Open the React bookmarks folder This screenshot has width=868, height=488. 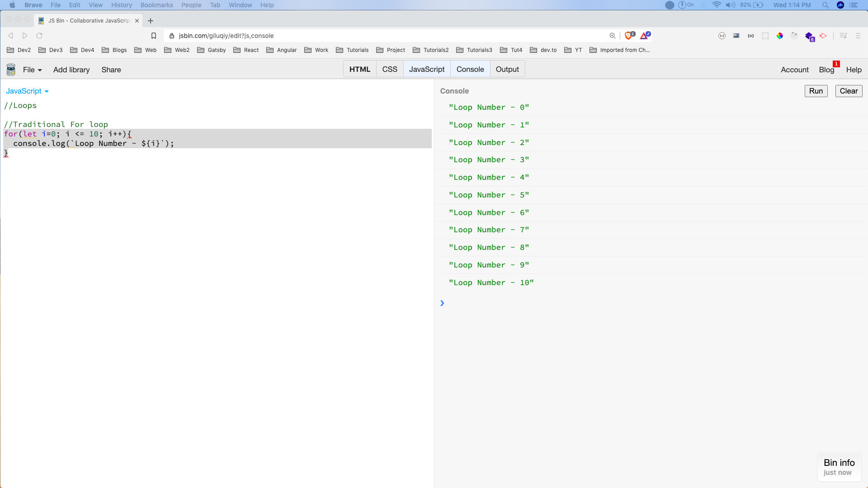point(246,50)
